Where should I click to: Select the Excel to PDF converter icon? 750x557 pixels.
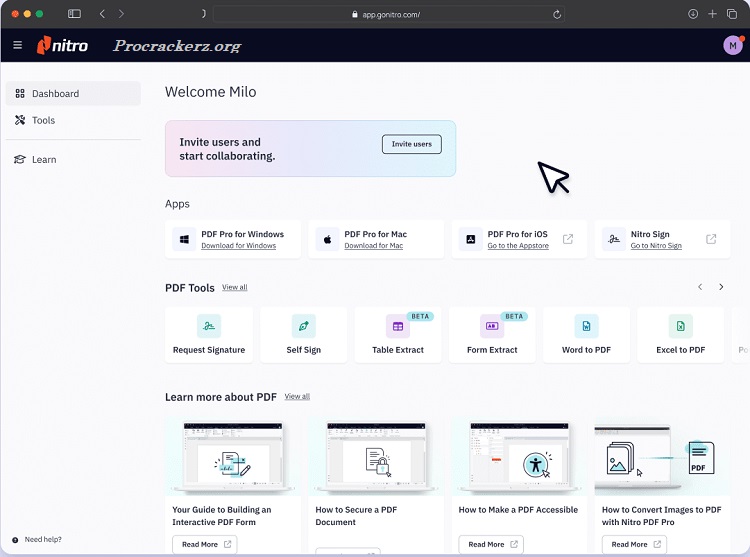[680, 326]
